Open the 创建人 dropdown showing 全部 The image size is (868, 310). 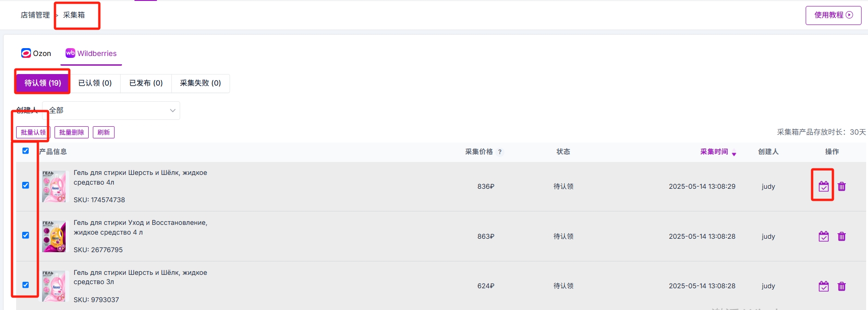click(x=111, y=111)
